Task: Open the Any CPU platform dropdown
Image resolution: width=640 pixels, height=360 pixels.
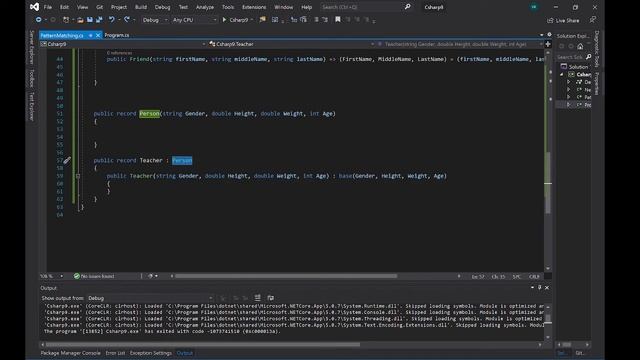Action: pyautogui.click(x=195, y=20)
